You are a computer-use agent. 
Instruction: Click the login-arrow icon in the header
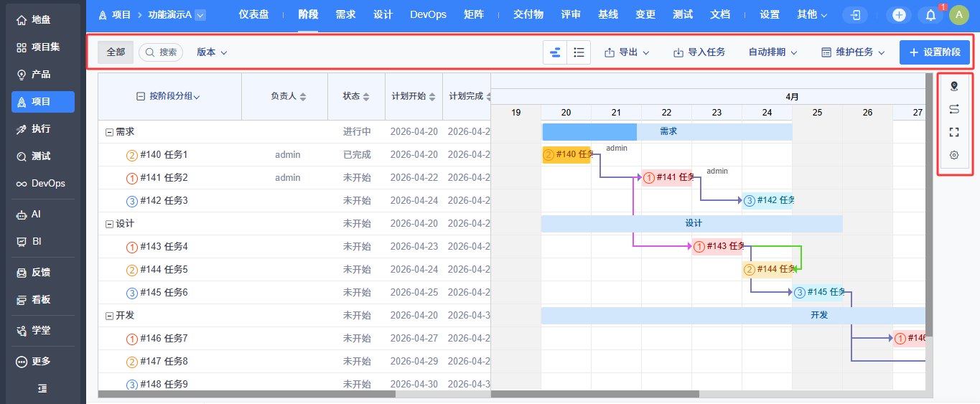pyautogui.click(x=855, y=15)
